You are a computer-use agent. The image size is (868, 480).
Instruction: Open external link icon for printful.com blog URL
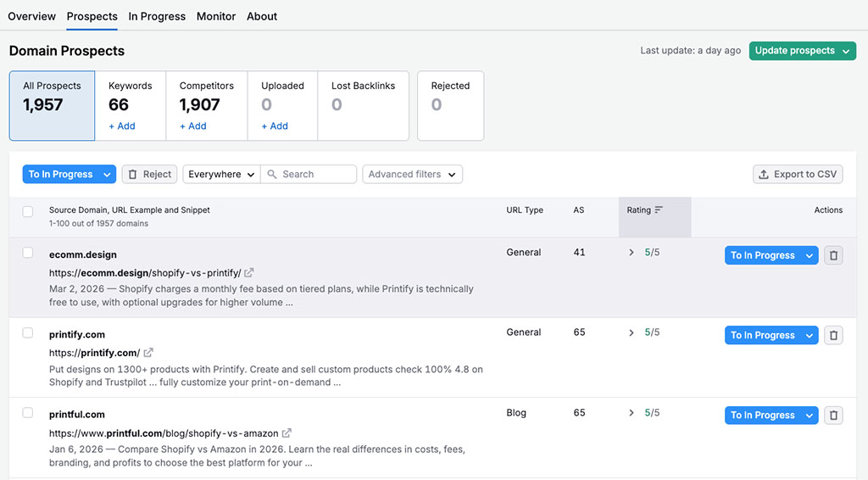287,433
